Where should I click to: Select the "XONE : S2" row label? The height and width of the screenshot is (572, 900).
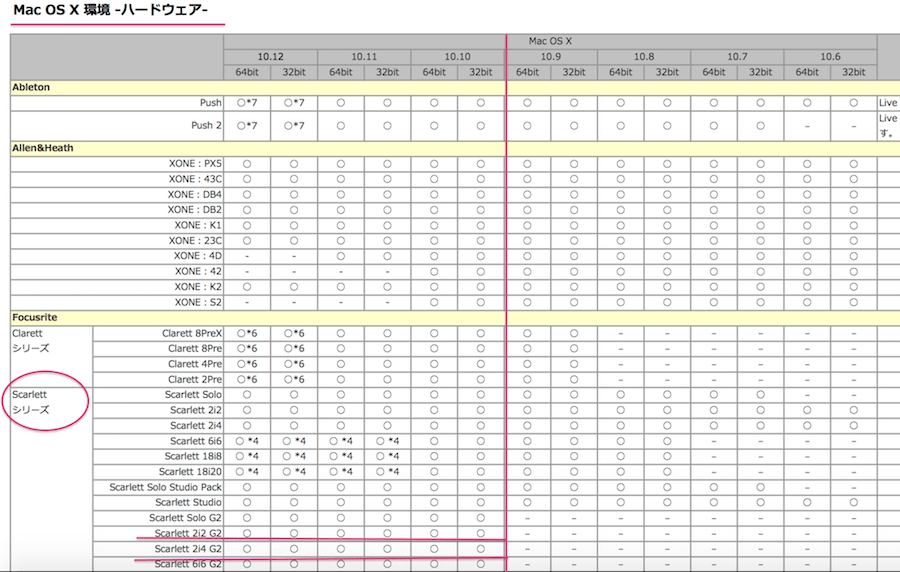tap(198, 302)
